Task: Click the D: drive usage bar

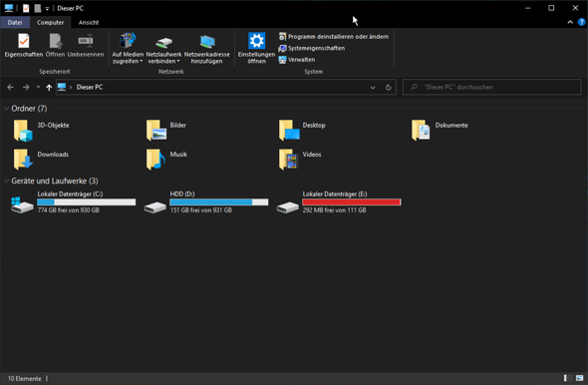Action: point(219,202)
